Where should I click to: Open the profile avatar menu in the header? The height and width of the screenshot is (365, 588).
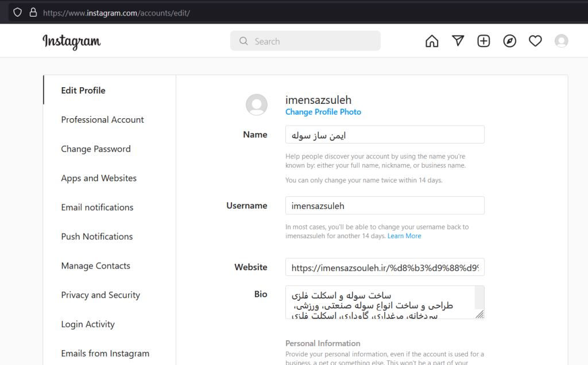coord(561,41)
